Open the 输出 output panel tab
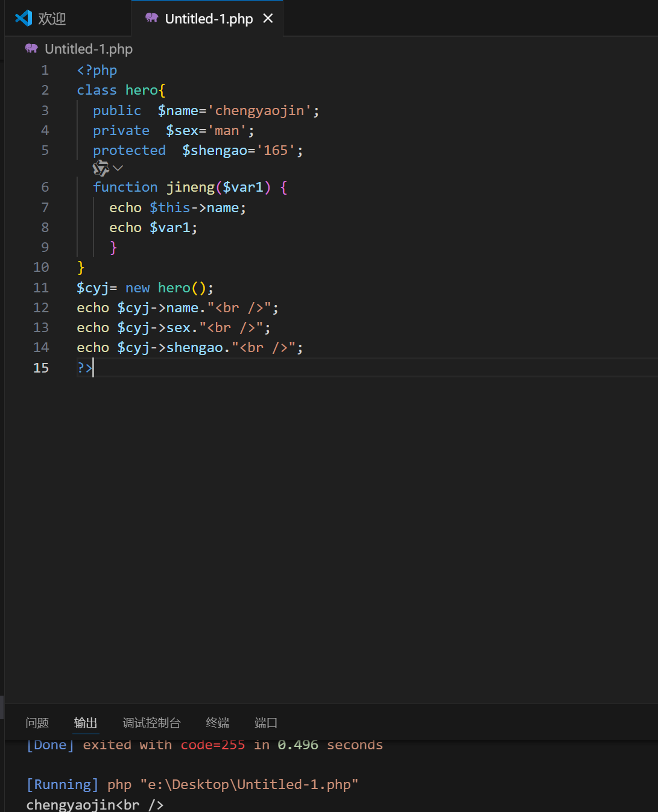The image size is (658, 812). click(x=86, y=723)
